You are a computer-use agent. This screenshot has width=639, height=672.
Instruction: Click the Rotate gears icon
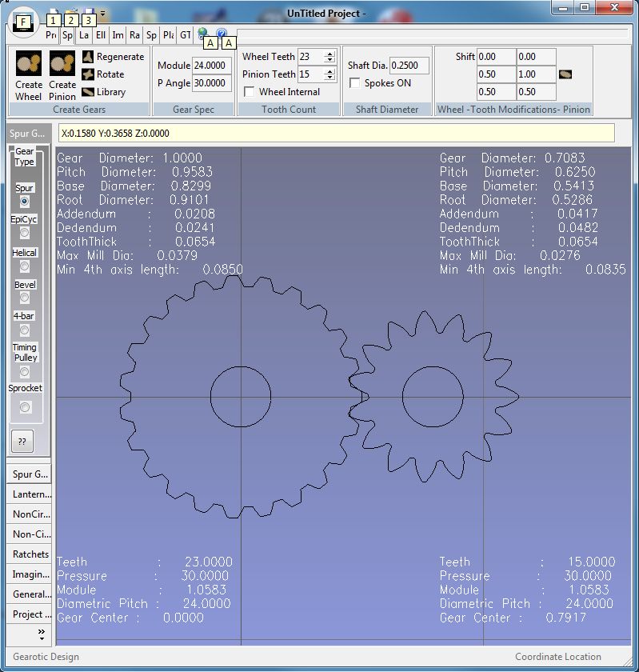(88, 74)
